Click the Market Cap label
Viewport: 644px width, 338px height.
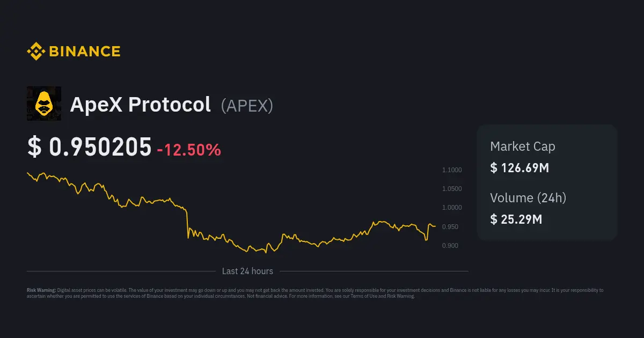pyautogui.click(x=522, y=146)
